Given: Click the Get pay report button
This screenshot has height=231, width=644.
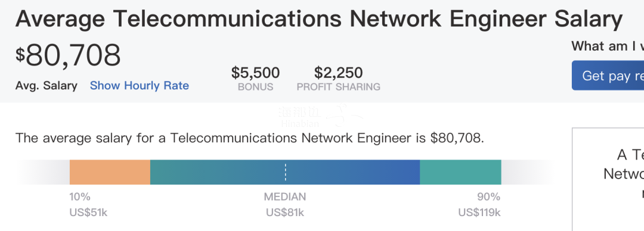Looking at the screenshot, I should [608, 76].
